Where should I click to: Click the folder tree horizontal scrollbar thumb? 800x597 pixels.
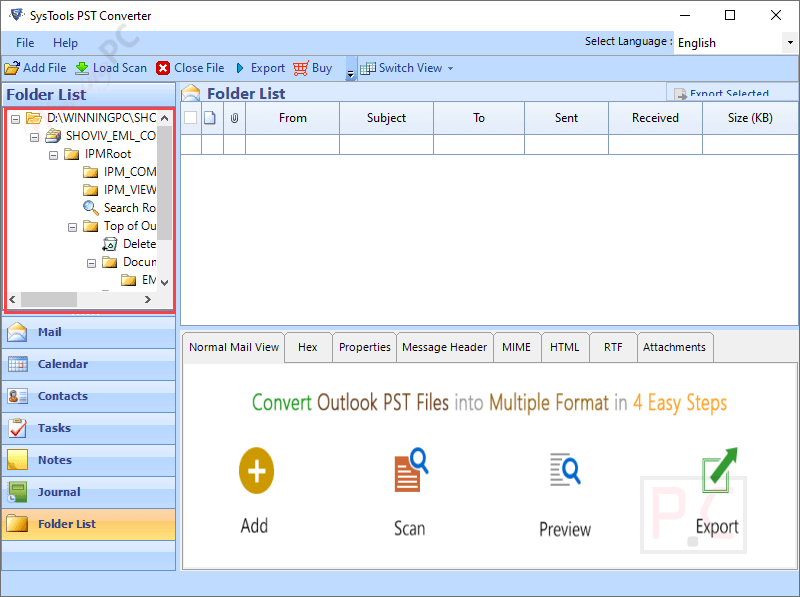click(x=48, y=300)
